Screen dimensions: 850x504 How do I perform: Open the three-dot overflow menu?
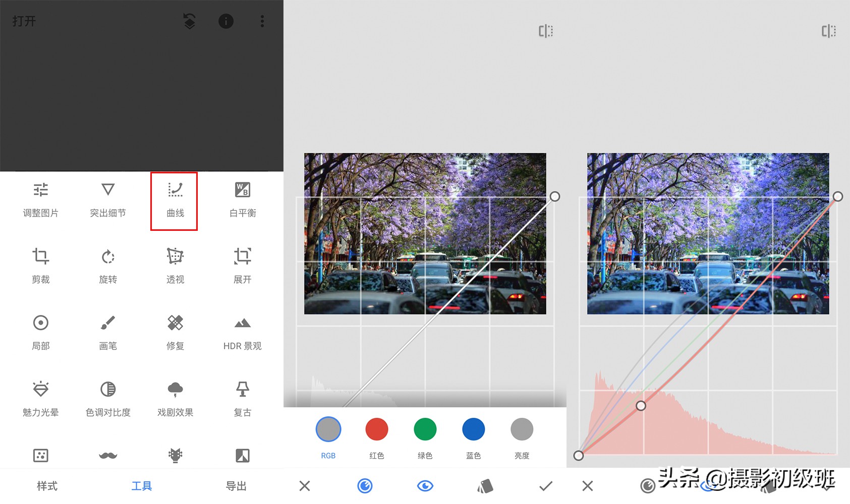(x=262, y=21)
